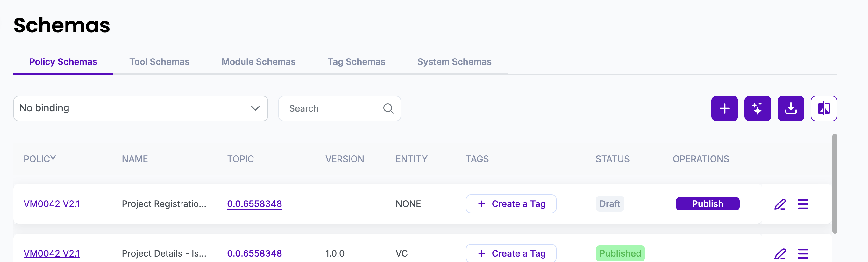This screenshot has height=262, width=868.
Task: Click the plus icon to create new schema
Action: click(724, 108)
